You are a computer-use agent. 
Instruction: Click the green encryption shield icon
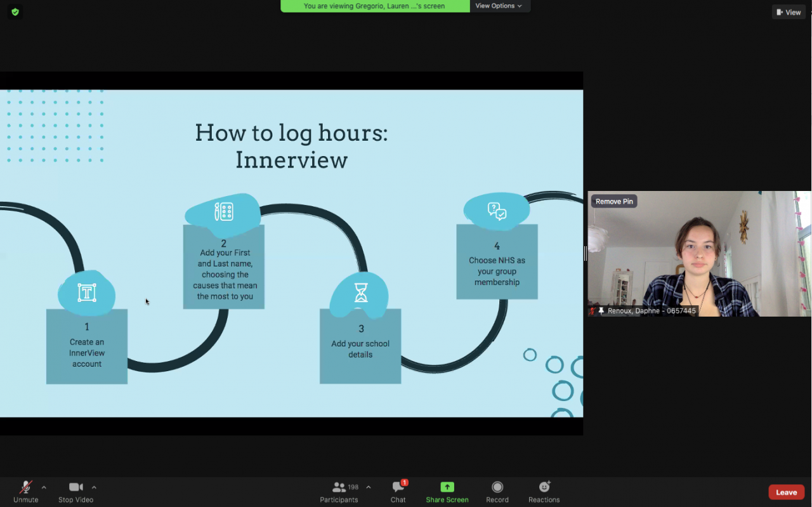(15, 11)
